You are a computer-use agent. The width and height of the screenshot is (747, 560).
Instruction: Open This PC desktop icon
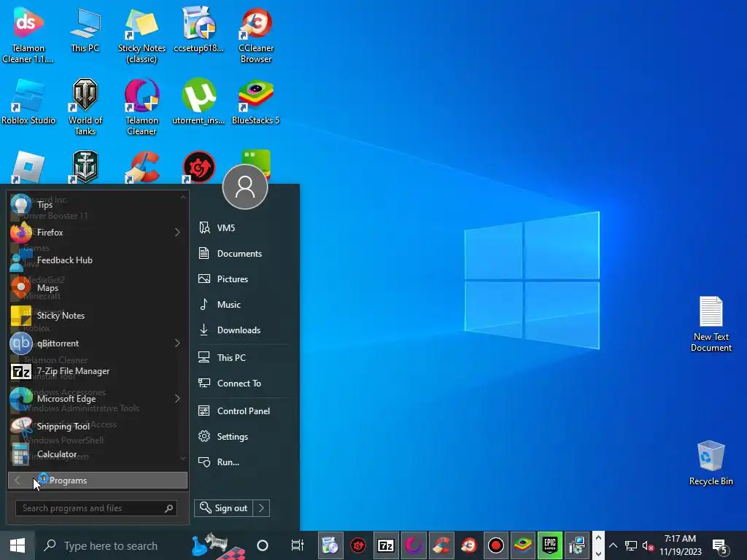pyautogui.click(x=85, y=30)
